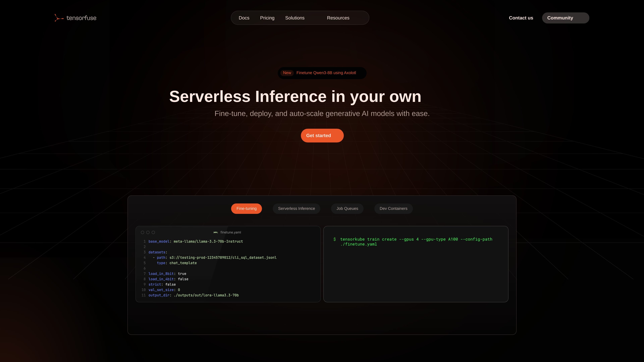Open the Docs nav item

(x=244, y=18)
